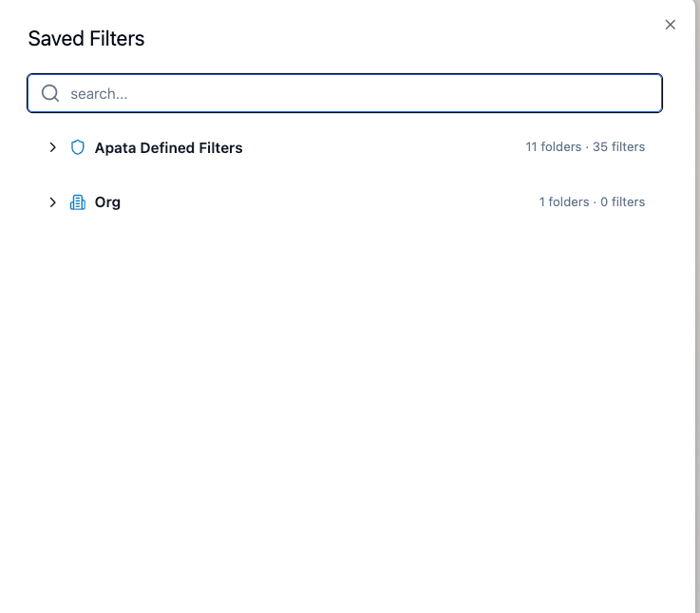Select the Apata Defined Filters label
The height and width of the screenshot is (613, 700).
pyautogui.click(x=168, y=148)
